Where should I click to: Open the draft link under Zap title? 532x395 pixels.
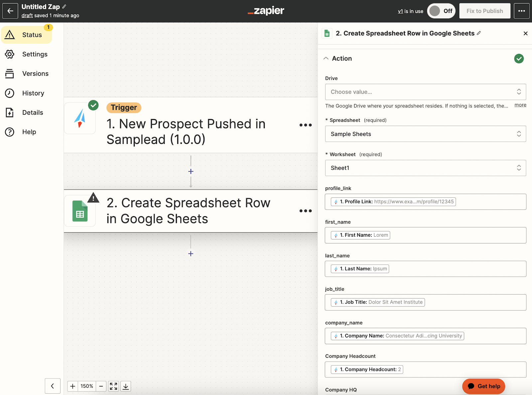coord(27,16)
